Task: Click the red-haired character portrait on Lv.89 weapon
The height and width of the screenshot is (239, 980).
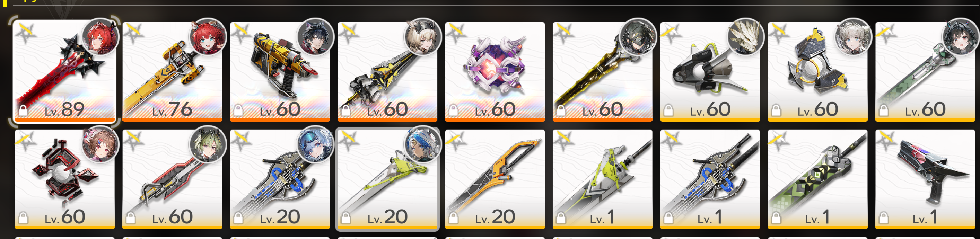Action: (x=100, y=37)
